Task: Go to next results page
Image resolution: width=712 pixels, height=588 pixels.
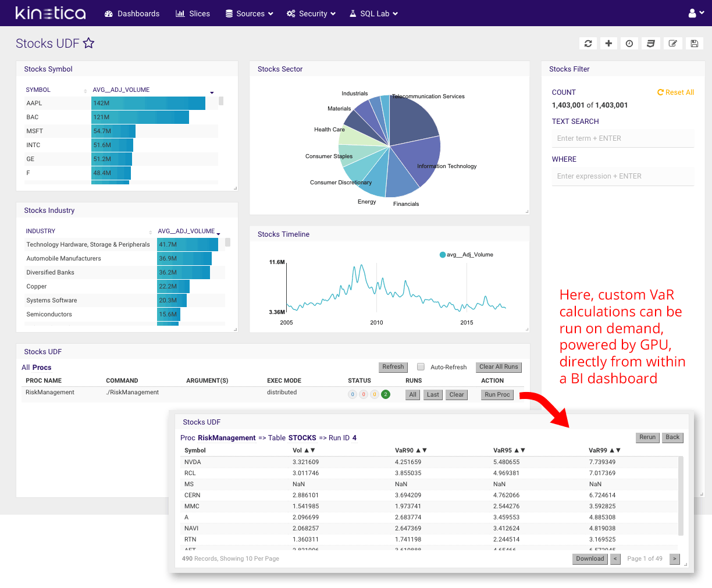Action: click(x=675, y=559)
